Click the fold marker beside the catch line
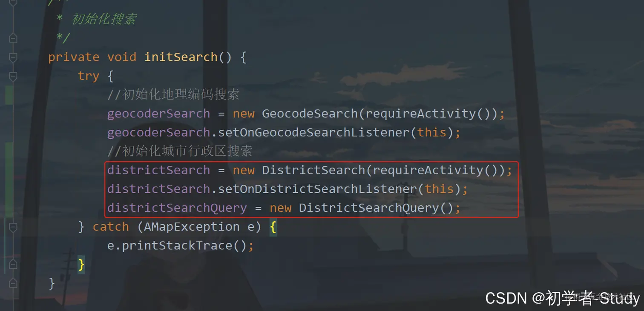The height and width of the screenshot is (311, 644). pyautogui.click(x=13, y=227)
